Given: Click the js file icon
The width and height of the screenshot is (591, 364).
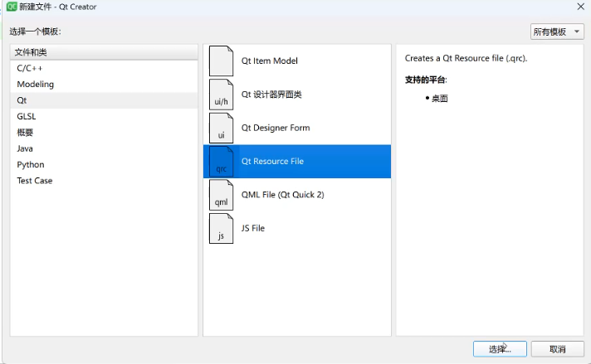Looking at the screenshot, I should 222,229.
